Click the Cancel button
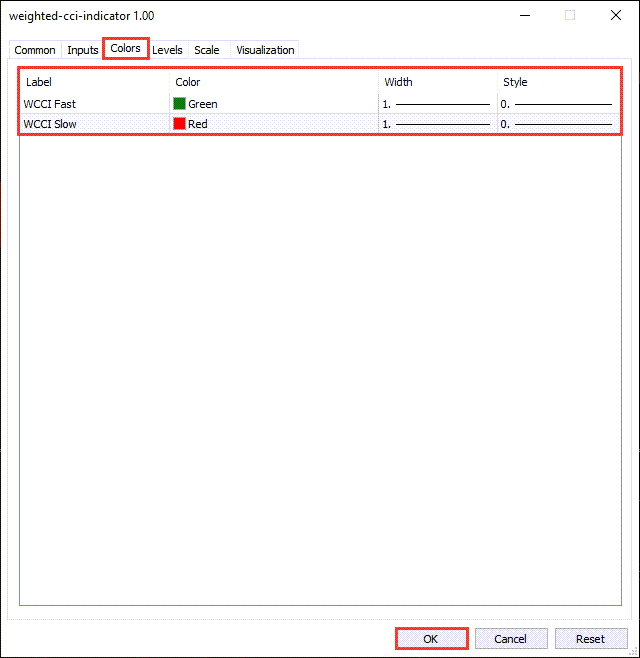This screenshot has width=640, height=658. (x=511, y=639)
